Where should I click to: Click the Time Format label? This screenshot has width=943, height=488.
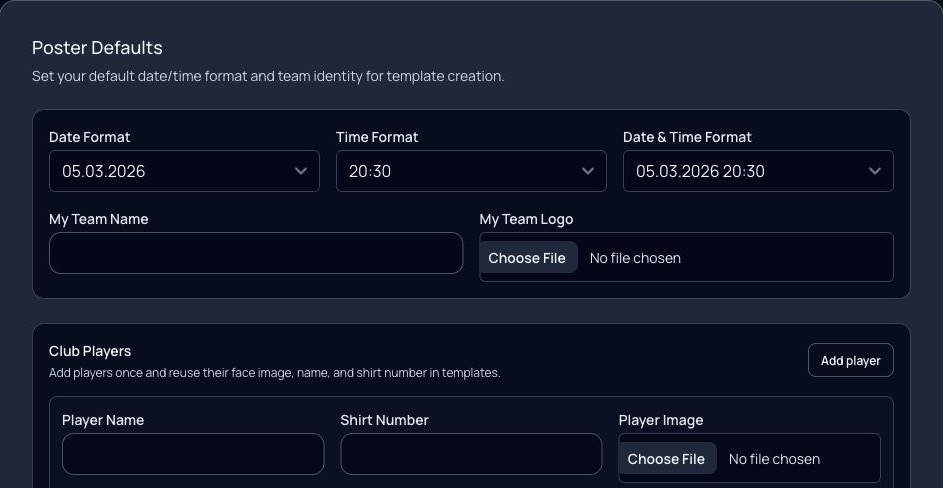click(377, 137)
